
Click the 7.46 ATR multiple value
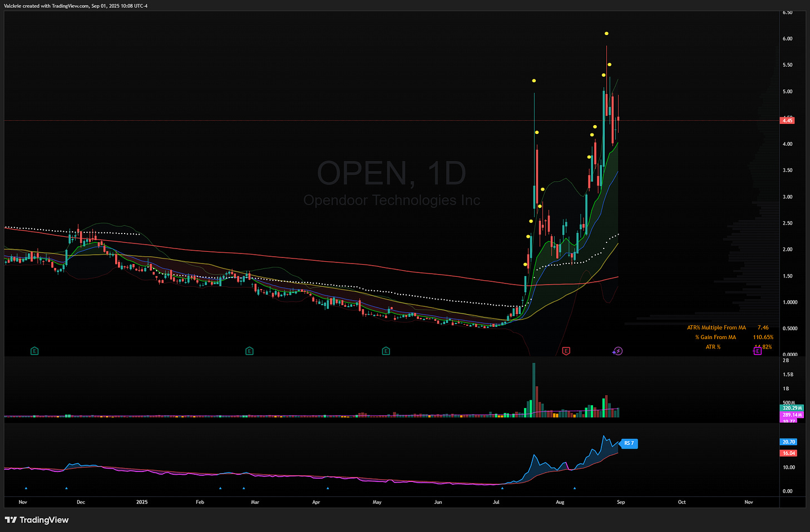[763, 327]
